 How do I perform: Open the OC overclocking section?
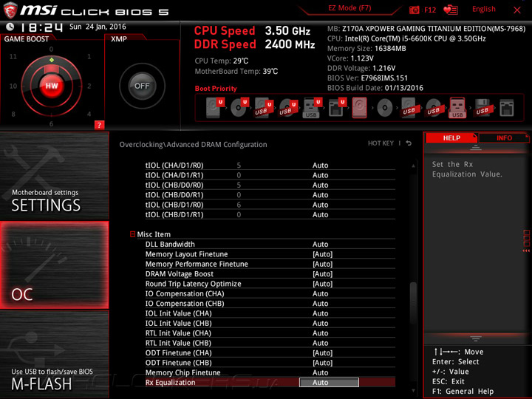pyautogui.click(x=54, y=265)
